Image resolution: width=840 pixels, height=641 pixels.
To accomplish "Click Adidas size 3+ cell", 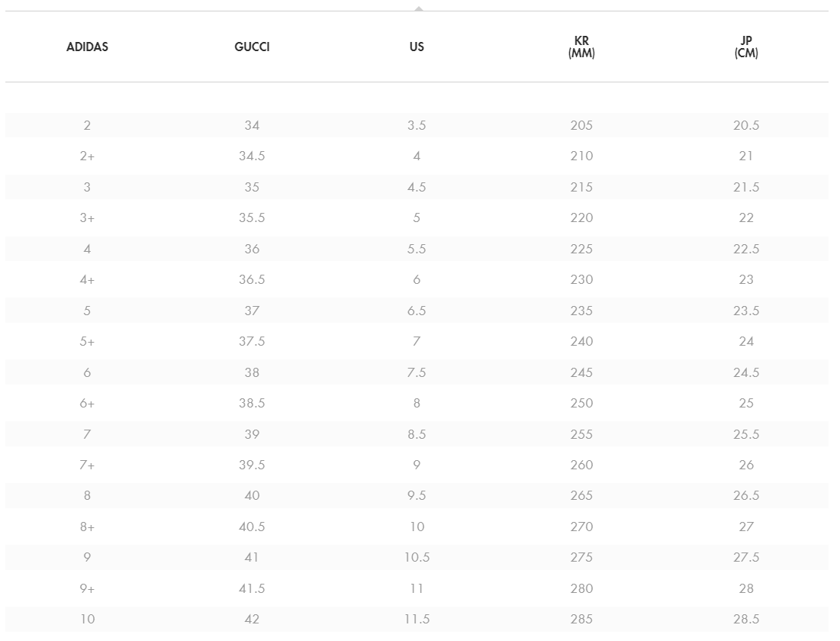I will (87, 218).
